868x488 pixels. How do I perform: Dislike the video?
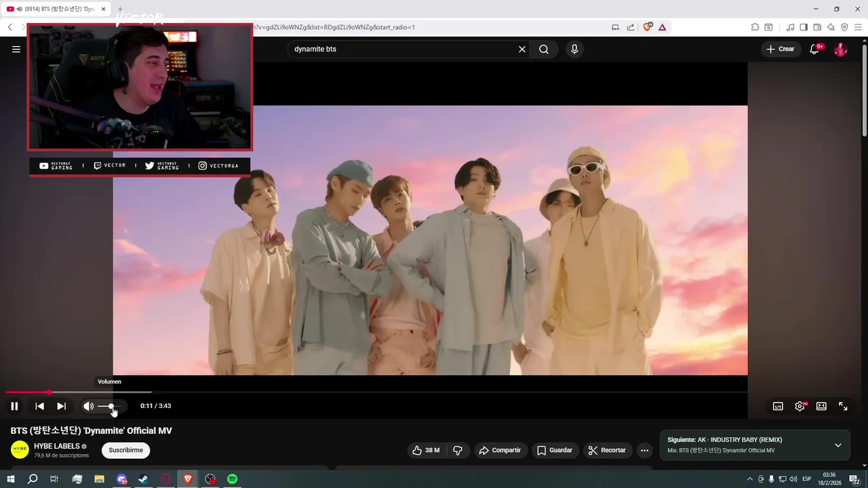coord(458,450)
